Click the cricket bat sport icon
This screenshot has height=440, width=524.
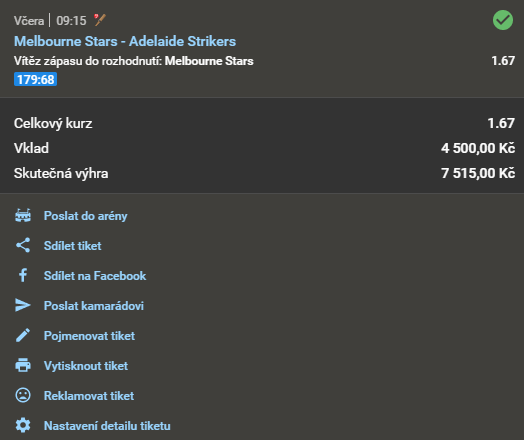click(x=100, y=20)
